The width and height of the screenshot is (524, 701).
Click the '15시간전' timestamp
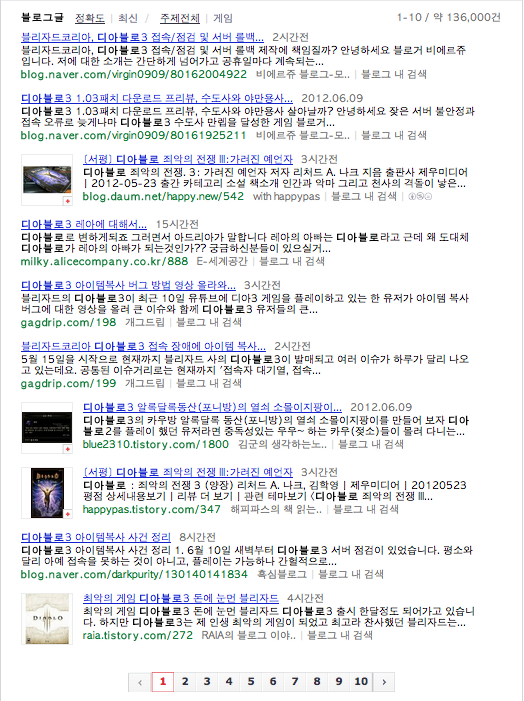pyautogui.click(x=177, y=224)
